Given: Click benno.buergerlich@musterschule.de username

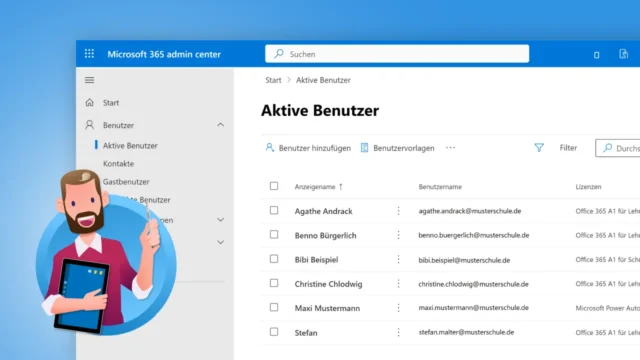Looking at the screenshot, I should (473, 235).
